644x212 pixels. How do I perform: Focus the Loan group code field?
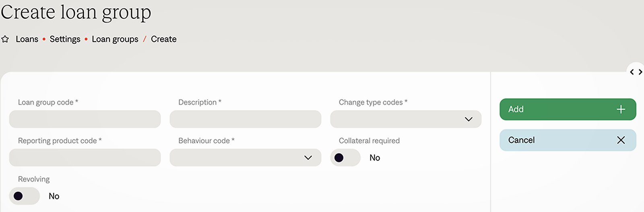85,119
